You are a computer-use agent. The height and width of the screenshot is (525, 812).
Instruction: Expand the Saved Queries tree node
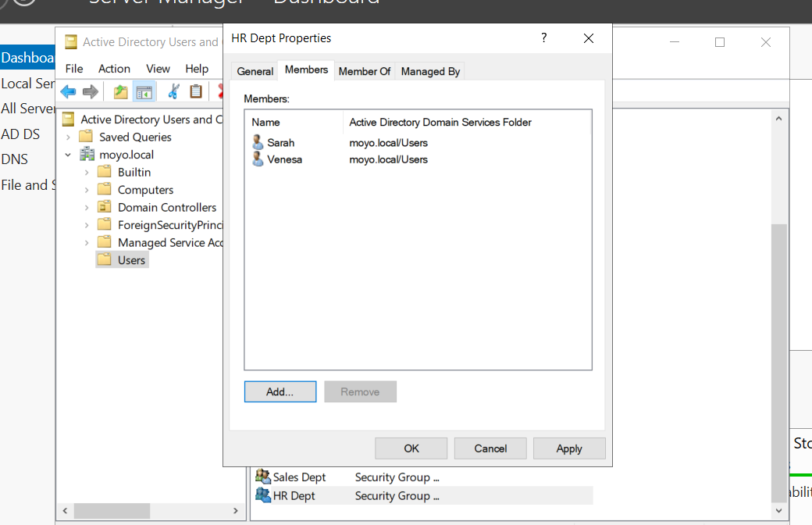pos(69,137)
